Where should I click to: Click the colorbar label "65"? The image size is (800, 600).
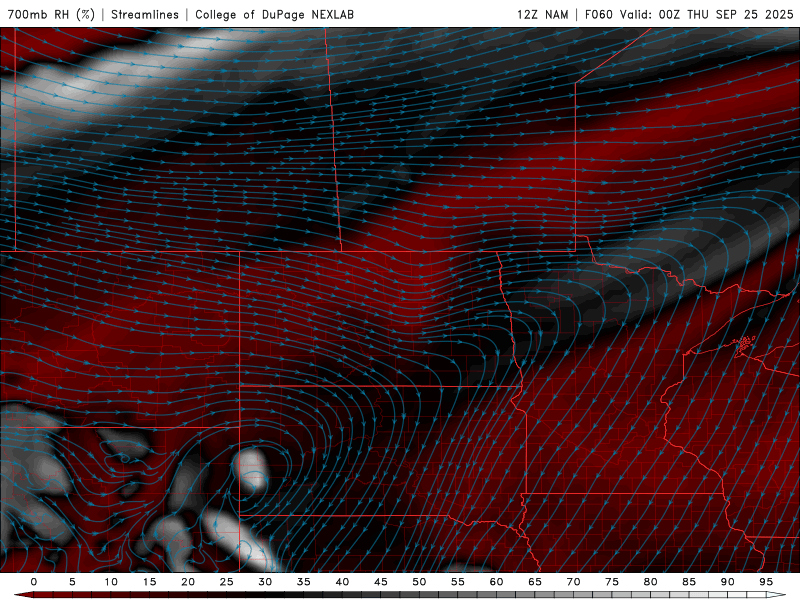(x=535, y=582)
